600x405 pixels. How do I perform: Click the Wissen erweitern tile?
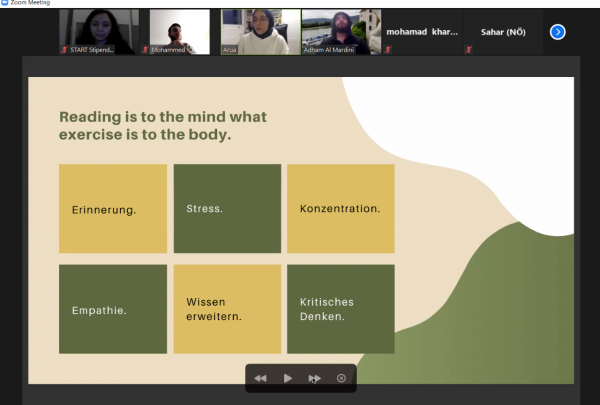227,309
